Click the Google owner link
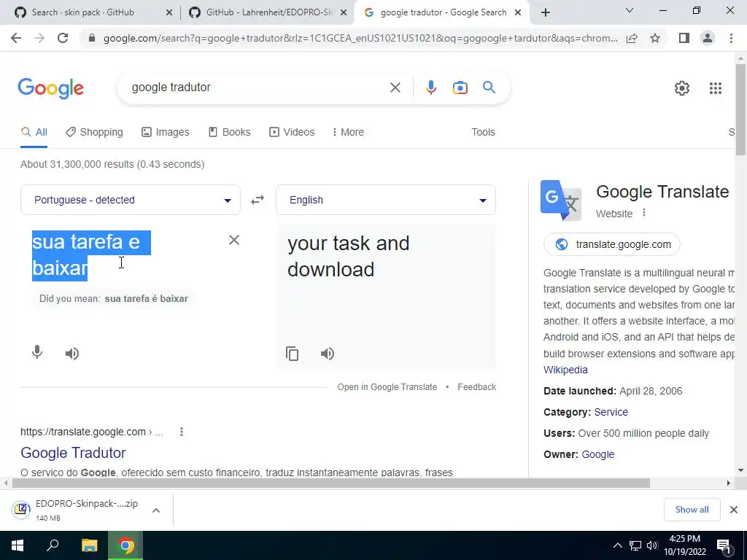Viewport: 747px width, 560px height. click(x=598, y=454)
